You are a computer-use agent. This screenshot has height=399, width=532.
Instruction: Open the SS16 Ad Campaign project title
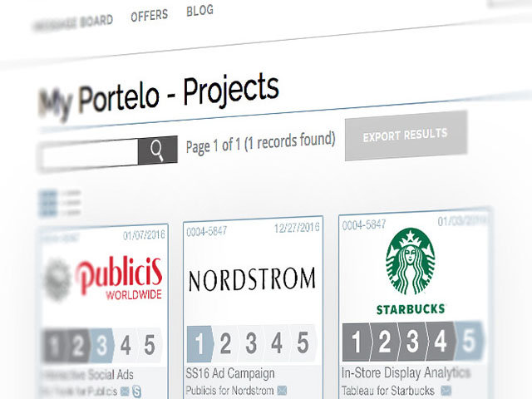(230, 373)
